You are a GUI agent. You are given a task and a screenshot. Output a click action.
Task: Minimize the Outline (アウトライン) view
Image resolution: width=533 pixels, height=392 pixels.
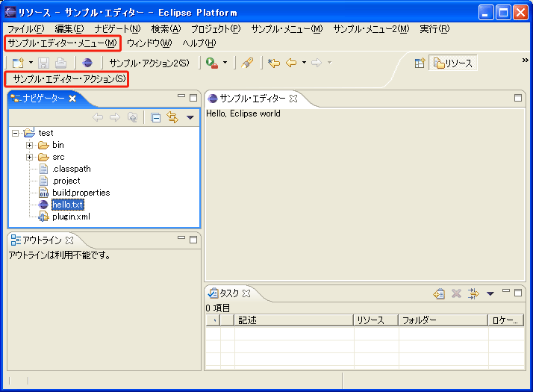pos(181,238)
